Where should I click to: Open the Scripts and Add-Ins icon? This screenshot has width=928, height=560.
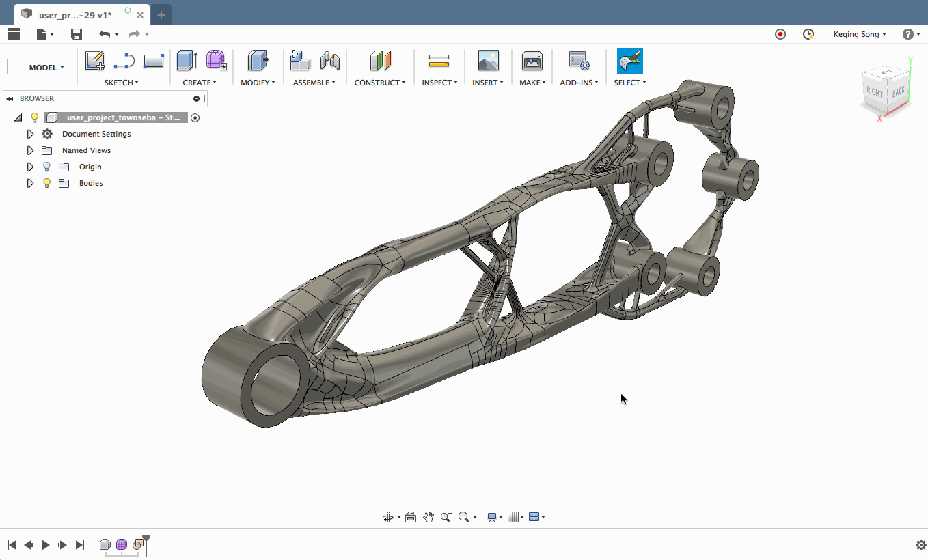pyautogui.click(x=579, y=61)
